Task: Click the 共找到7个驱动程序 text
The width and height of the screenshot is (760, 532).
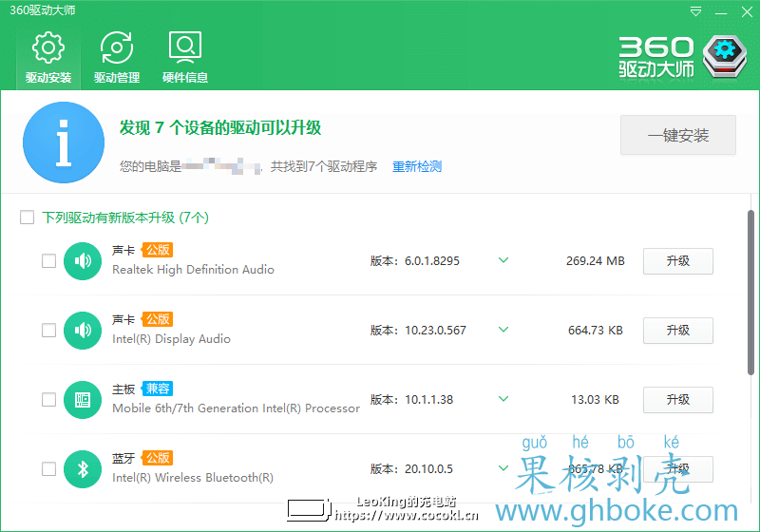Action: coord(324,166)
